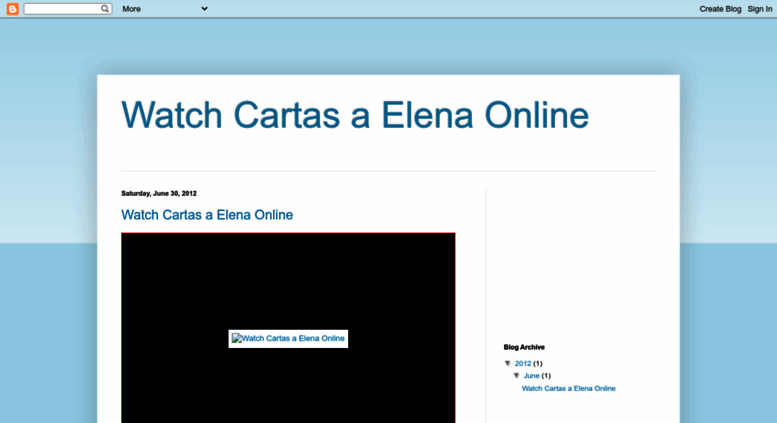Screen dimensions: 777x423
Task: Open the large blog title header link
Action: tap(355, 115)
